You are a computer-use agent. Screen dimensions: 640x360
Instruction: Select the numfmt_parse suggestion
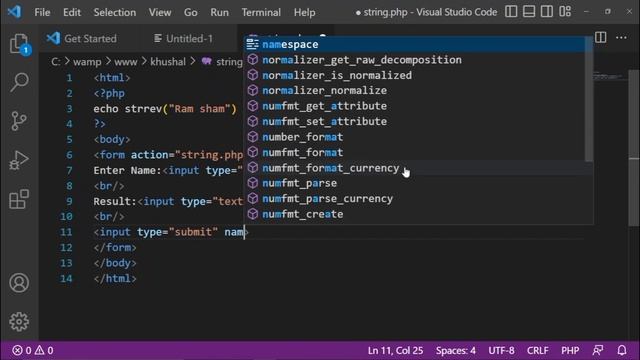[414, 183]
